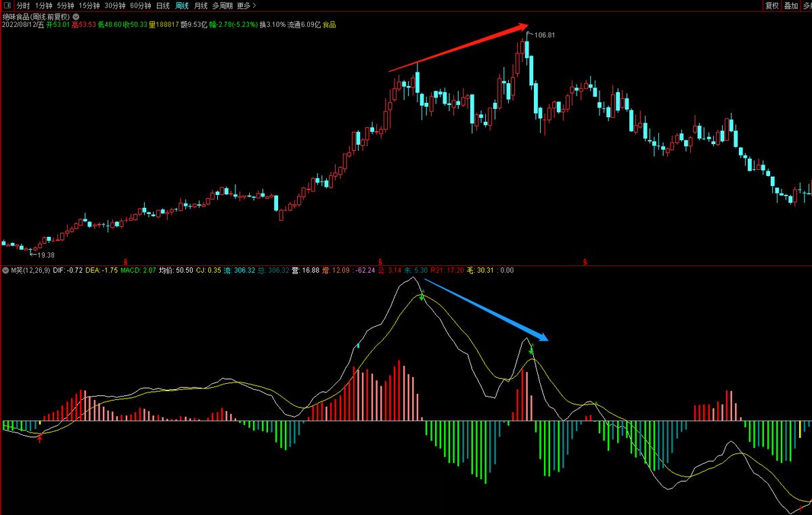Select the 1分钟 period tab

(x=43, y=5)
